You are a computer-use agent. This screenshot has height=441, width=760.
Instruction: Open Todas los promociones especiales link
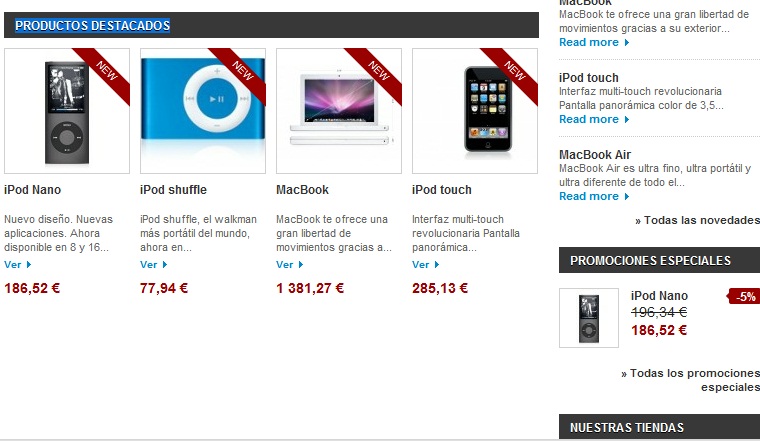pyautogui.click(x=691, y=380)
